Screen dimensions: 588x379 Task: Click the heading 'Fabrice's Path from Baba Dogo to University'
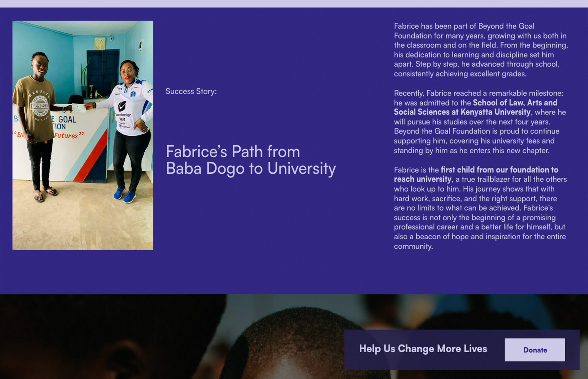tap(251, 160)
